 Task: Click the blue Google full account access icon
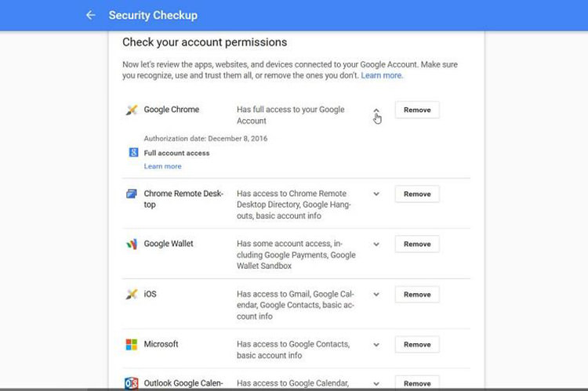click(x=133, y=153)
